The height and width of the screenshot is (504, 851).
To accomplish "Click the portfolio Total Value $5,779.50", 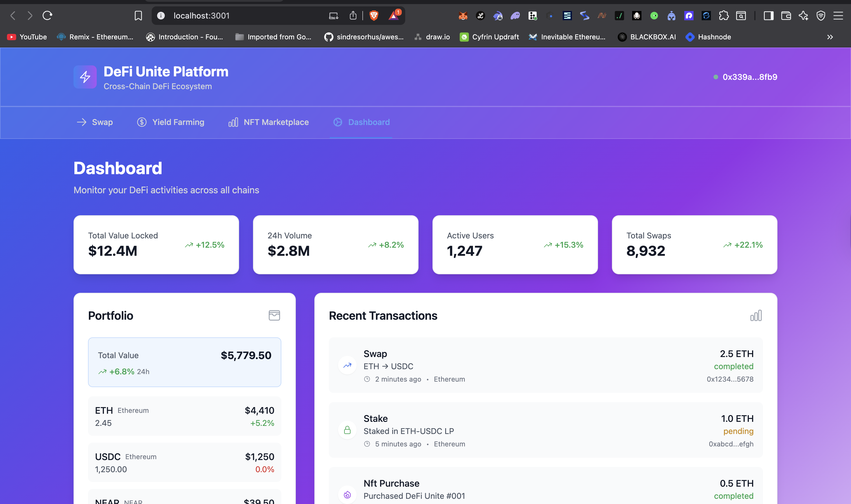I will 246,356.
